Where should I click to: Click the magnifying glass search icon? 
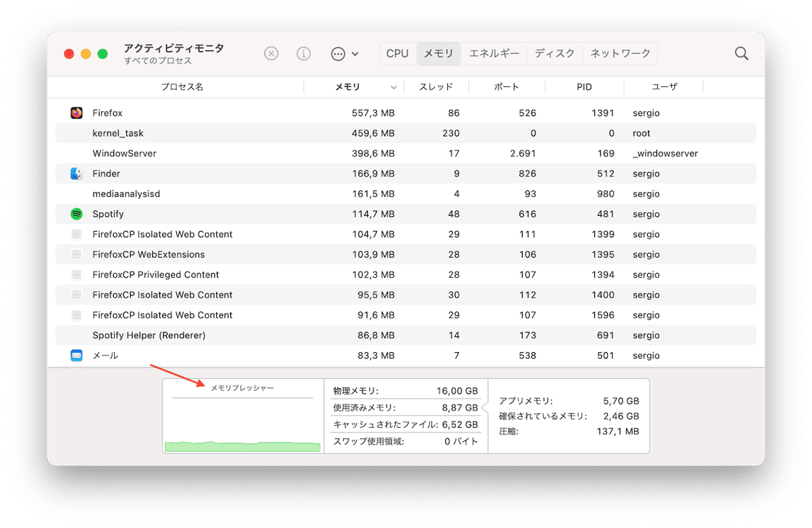point(741,54)
